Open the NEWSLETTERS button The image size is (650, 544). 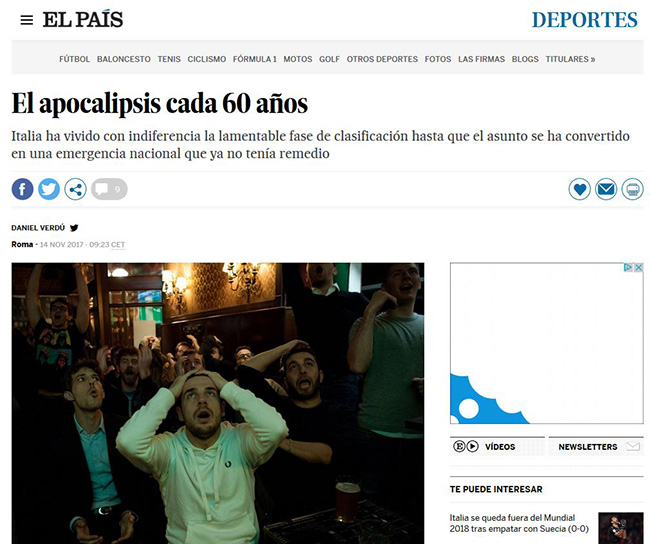pyautogui.click(x=596, y=446)
